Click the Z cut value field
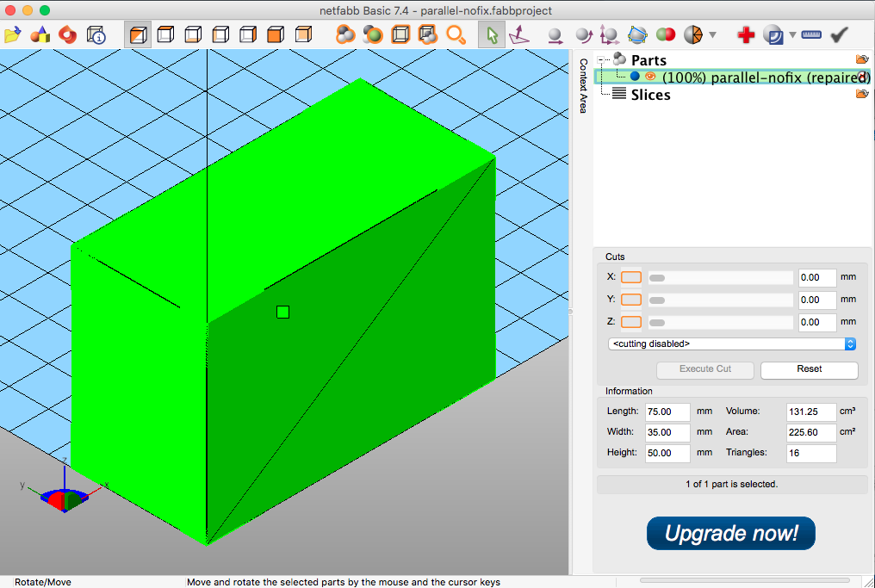 [x=817, y=322]
